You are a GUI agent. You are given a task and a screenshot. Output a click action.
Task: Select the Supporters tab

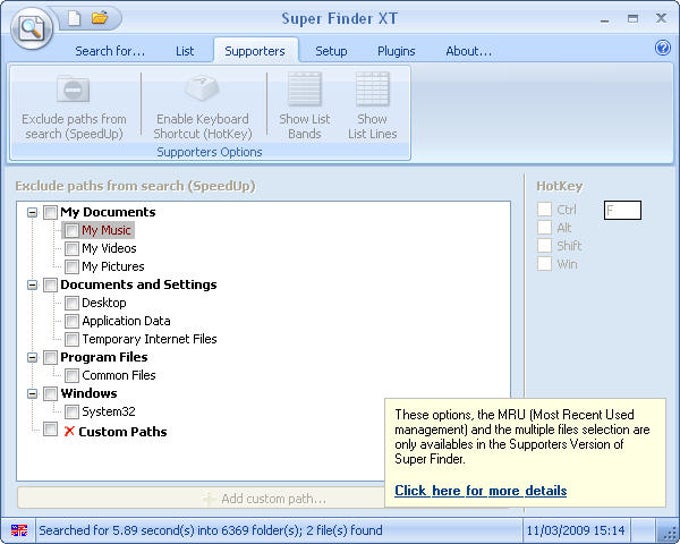[x=255, y=51]
